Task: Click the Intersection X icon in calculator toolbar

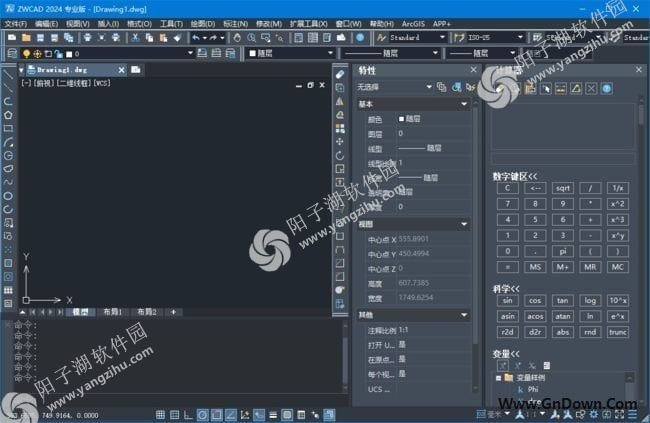Action: point(591,88)
